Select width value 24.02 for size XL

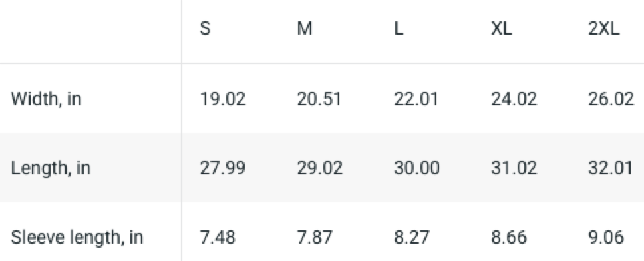pyautogui.click(x=514, y=99)
